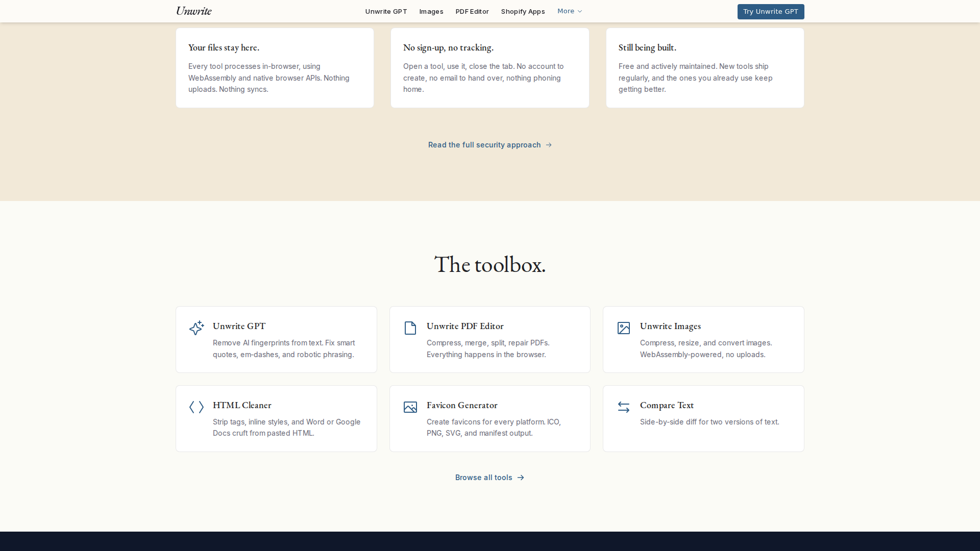Follow Read the full security approach link
Image resolution: width=980 pixels, height=551 pixels.
click(490, 145)
